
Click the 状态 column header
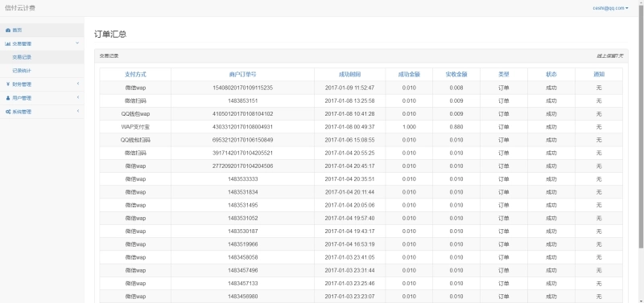(551, 75)
